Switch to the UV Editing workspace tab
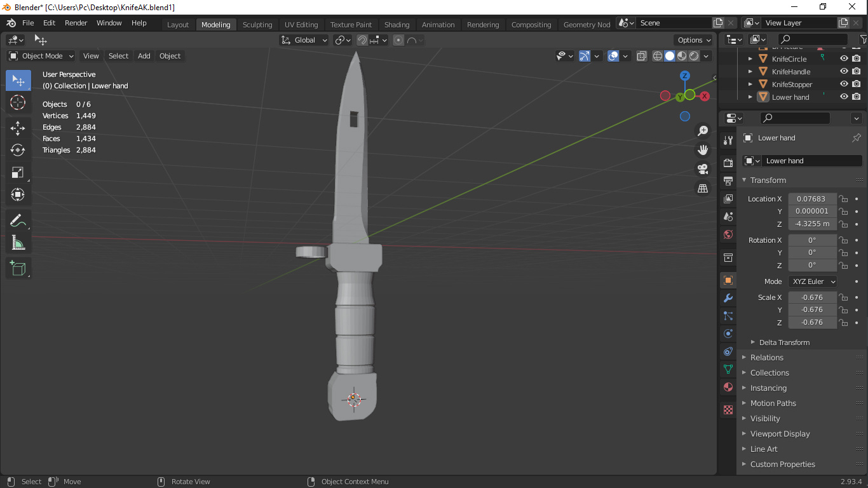 [301, 25]
